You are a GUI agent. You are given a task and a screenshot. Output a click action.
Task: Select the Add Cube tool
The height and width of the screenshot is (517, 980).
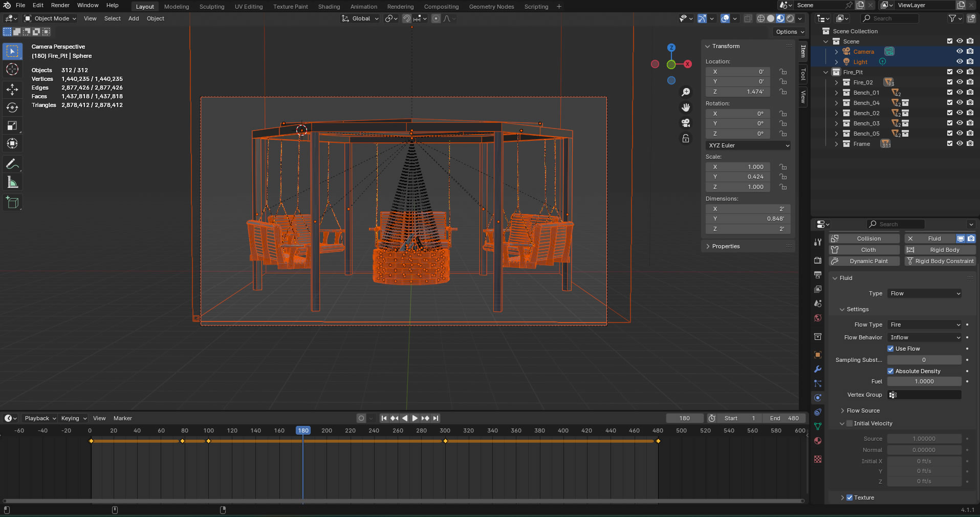tap(12, 203)
